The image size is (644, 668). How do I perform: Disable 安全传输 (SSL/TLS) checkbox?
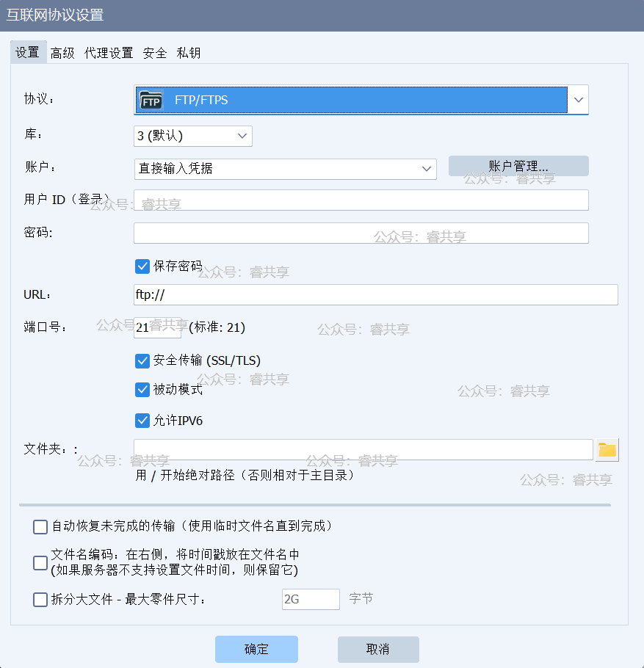click(x=142, y=360)
